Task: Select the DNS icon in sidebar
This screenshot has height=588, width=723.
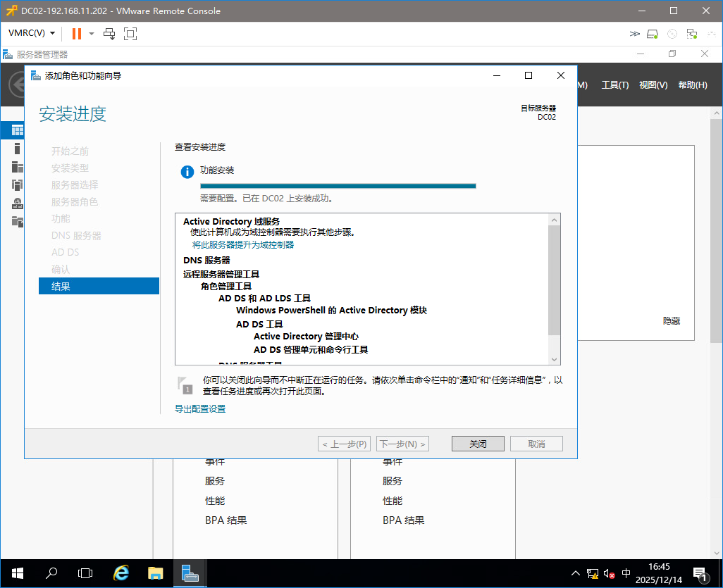Action: [x=18, y=204]
